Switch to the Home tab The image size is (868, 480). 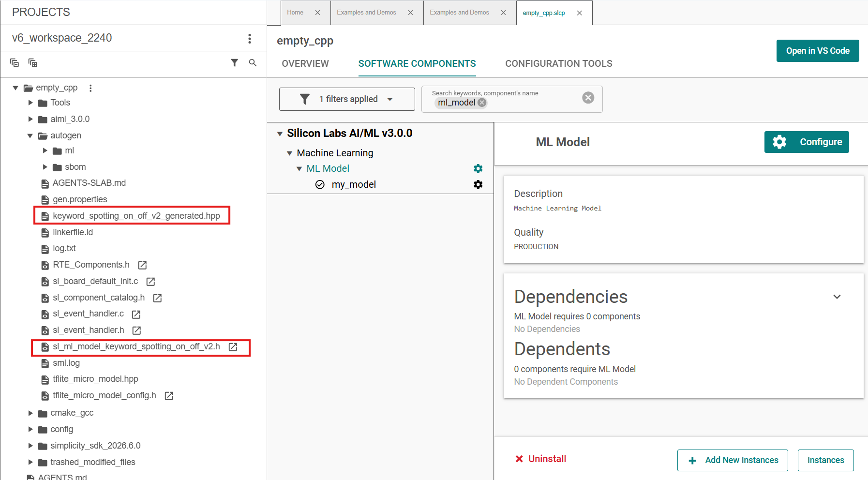pos(295,13)
